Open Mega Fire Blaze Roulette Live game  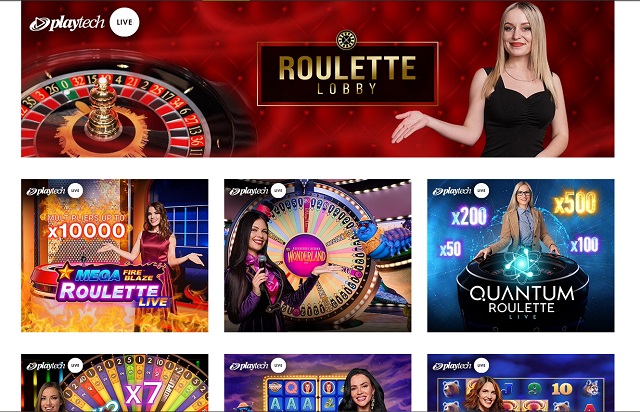click(x=115, y=256)
